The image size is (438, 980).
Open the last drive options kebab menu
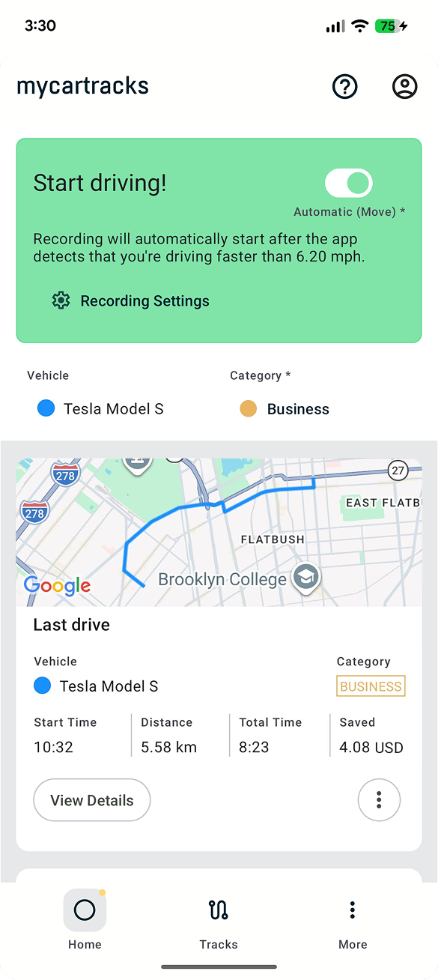[379, 799]
